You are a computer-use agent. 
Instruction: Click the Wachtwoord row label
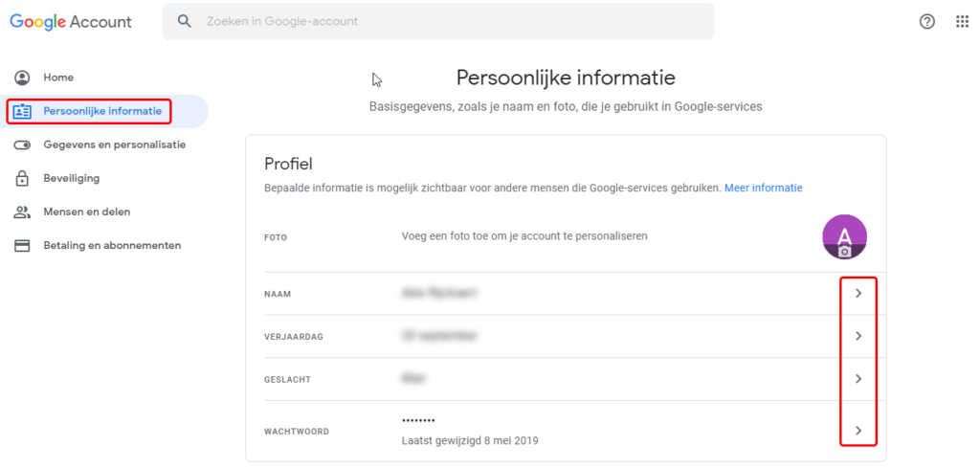(x=297, y=432)
